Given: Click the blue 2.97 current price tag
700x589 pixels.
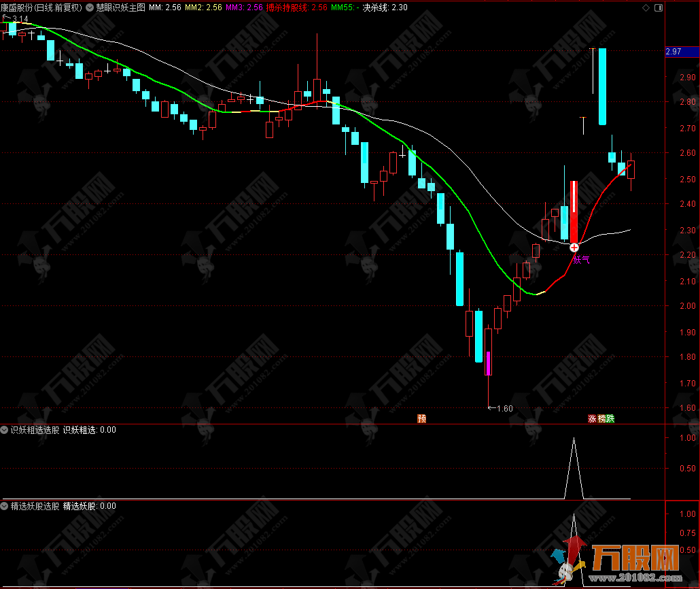Looking at the screenshot, I should [x=682, y=52].
